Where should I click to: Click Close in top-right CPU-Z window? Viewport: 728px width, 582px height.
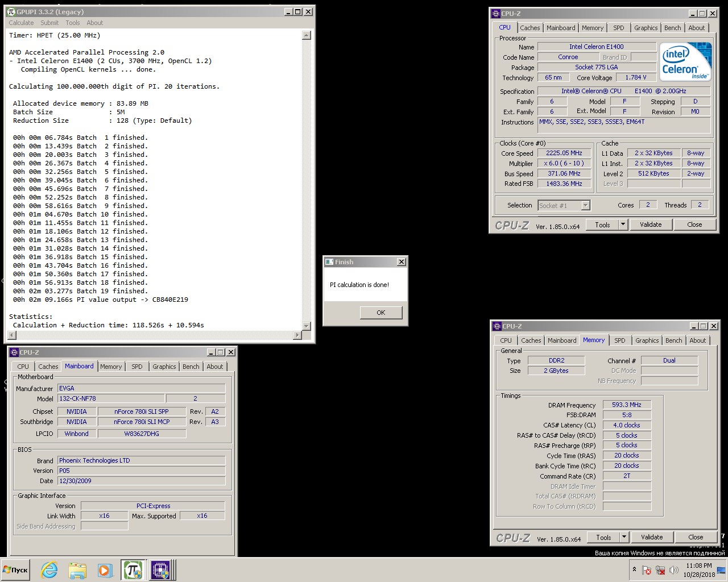click(694, 225)
